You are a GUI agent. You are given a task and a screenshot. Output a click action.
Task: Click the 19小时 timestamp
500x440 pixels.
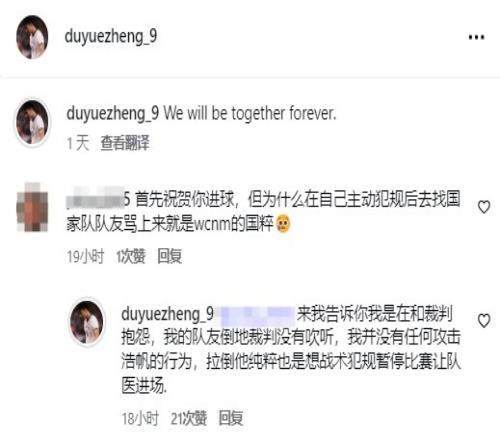coord(85,256)
